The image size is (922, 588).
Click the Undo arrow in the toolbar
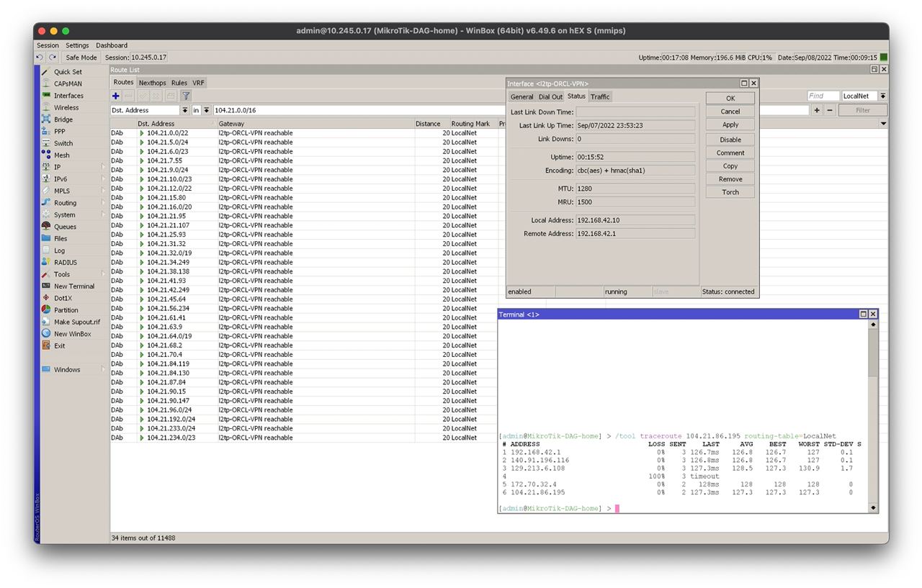coord(40,58)
